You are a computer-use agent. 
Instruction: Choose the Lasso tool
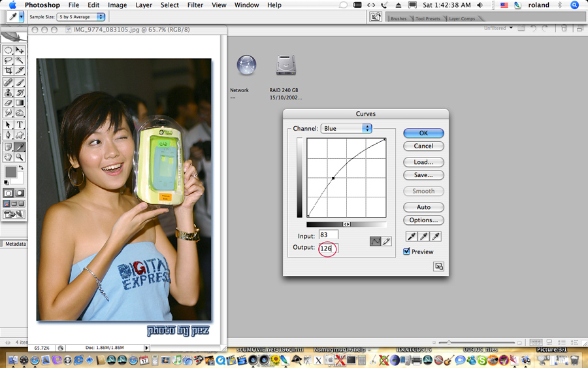click(8, 60)
